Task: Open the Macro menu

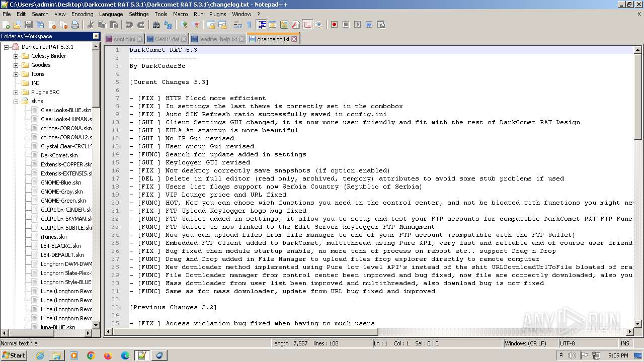Action: pos(180,14)
